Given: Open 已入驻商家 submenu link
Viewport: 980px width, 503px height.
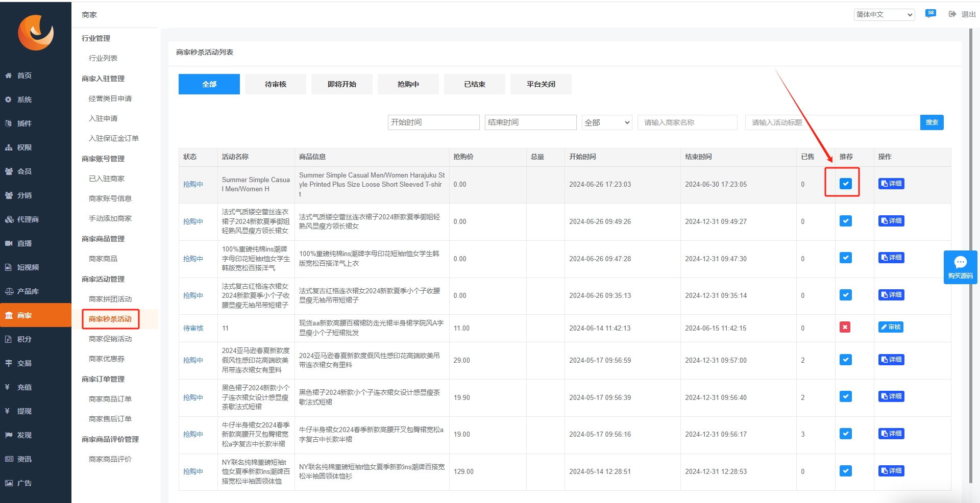Looking at the screenshot, I should click(x=107, y=179).
